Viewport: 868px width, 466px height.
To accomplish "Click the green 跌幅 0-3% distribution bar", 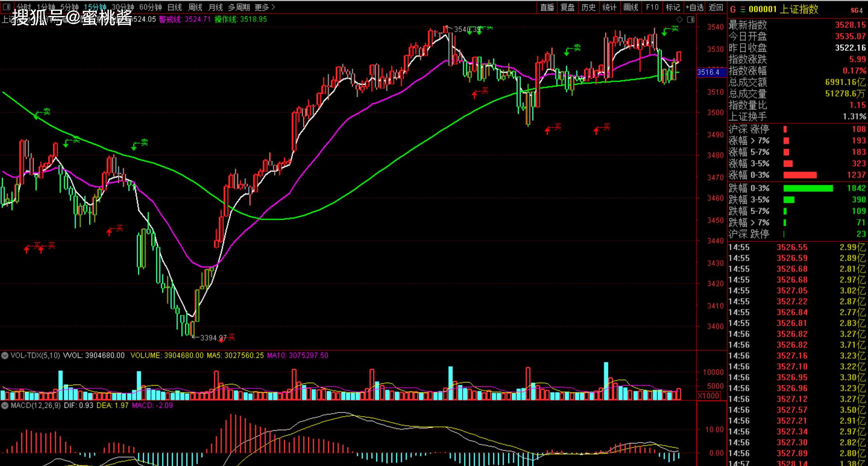I will click(808, 188).
